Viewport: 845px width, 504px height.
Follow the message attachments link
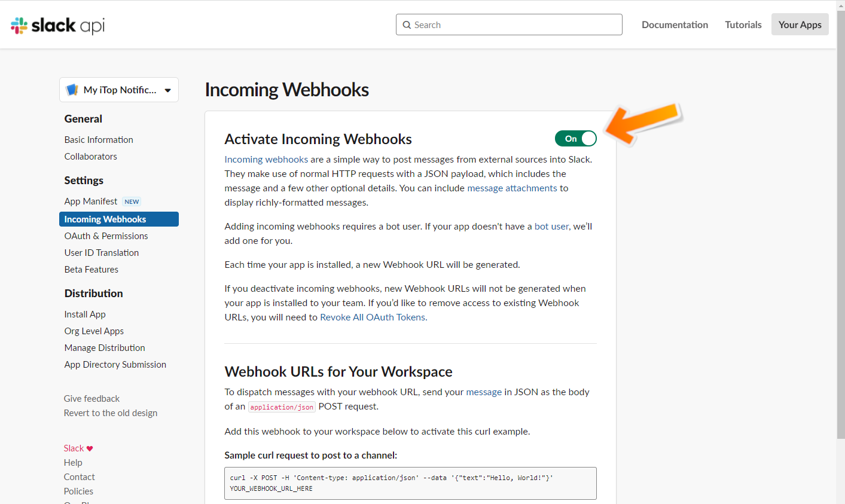pyautogui.click(x=512, y=188)
